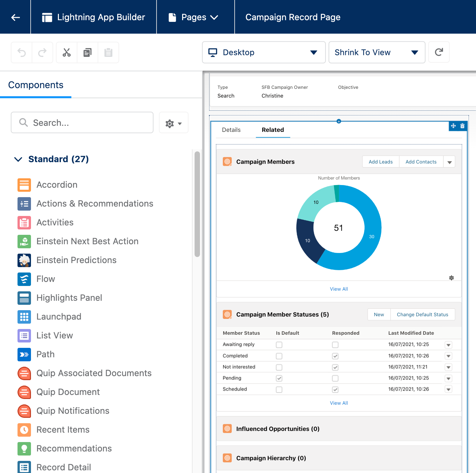476x473 pixels.
Task: Delete the selected Tabs component via trash icon
Action: (463, 126)
